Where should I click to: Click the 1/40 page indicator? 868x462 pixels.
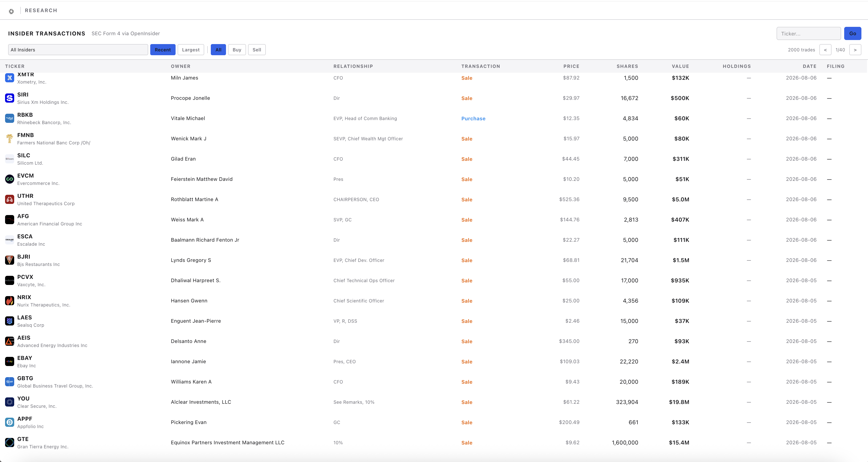[x=840, y=50]
